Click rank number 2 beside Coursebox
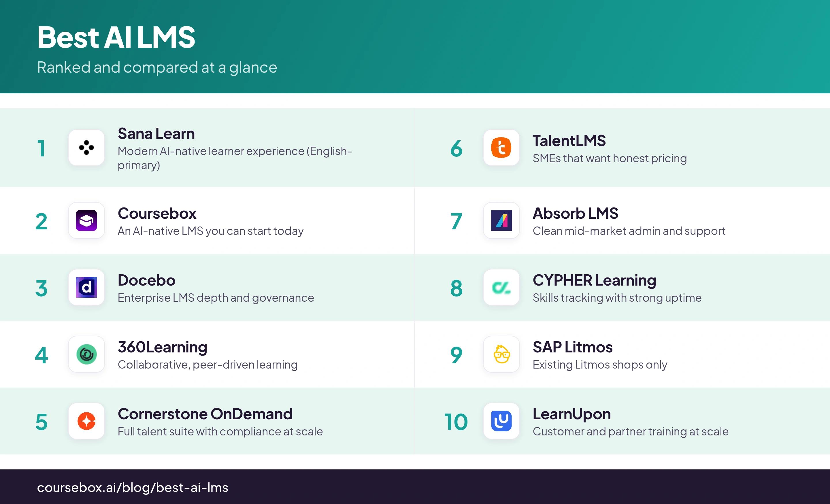The width and height of the screenshot is (830, 504). [41, 221]
